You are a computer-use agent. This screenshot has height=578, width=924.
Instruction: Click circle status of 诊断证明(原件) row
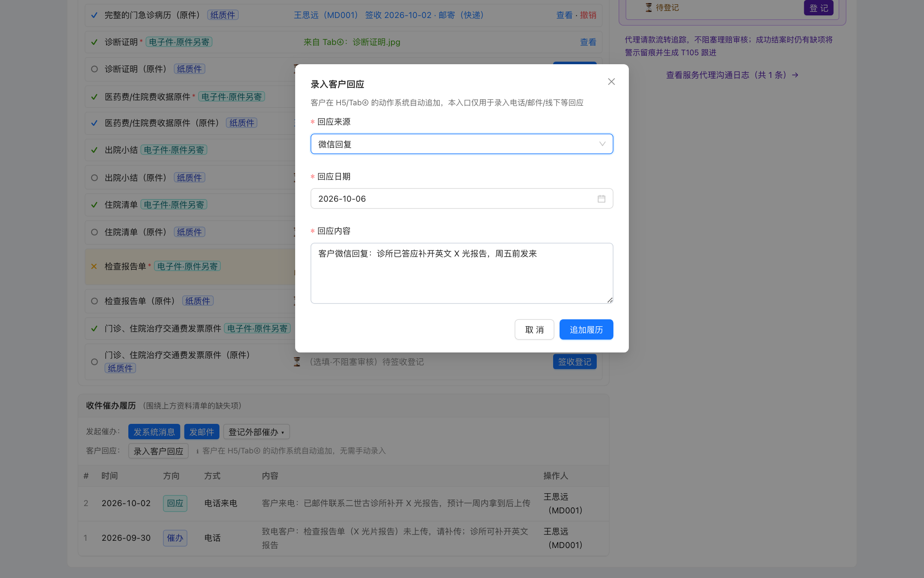(x=95, y=69)
